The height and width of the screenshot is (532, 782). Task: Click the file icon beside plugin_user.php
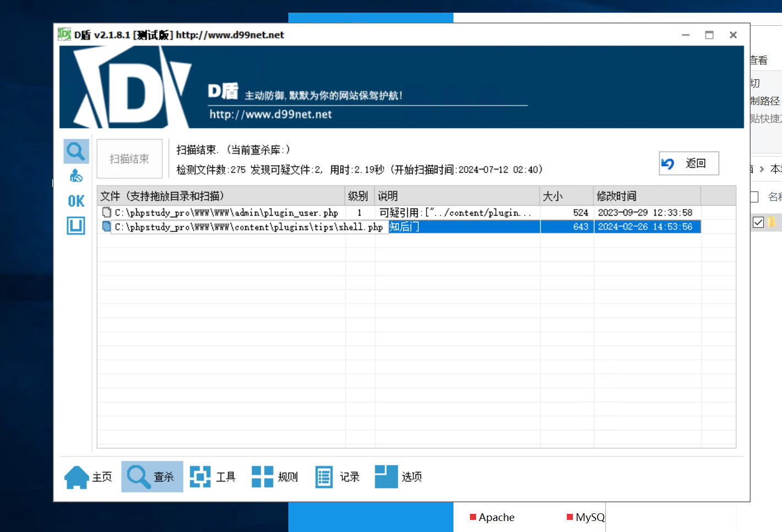[x=107, y=212]
